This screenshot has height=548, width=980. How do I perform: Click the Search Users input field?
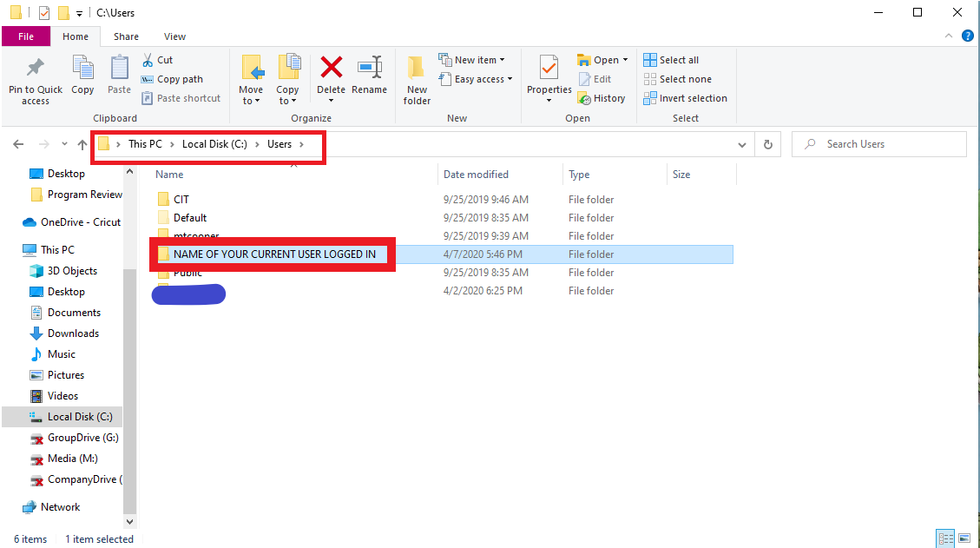885,144
